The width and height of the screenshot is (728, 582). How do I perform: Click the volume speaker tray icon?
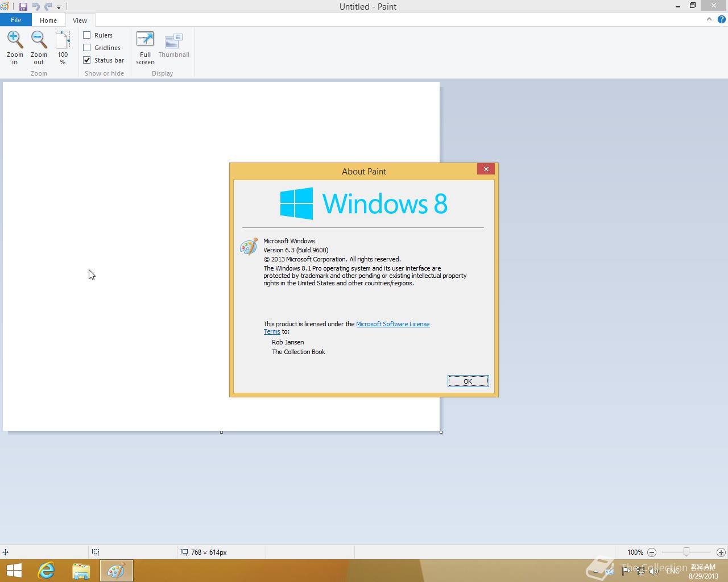[655, 571]
